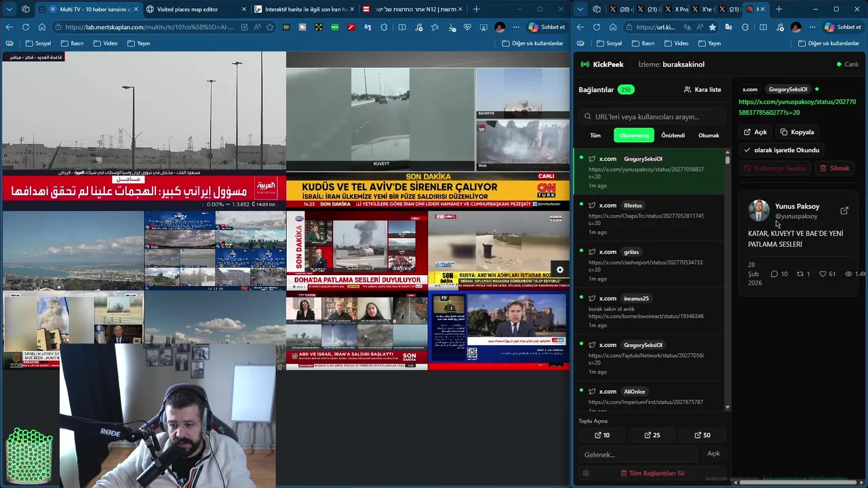Open Video bookmarks folder in left browser
Screen dimensions: 868x488
pos(105,43)
